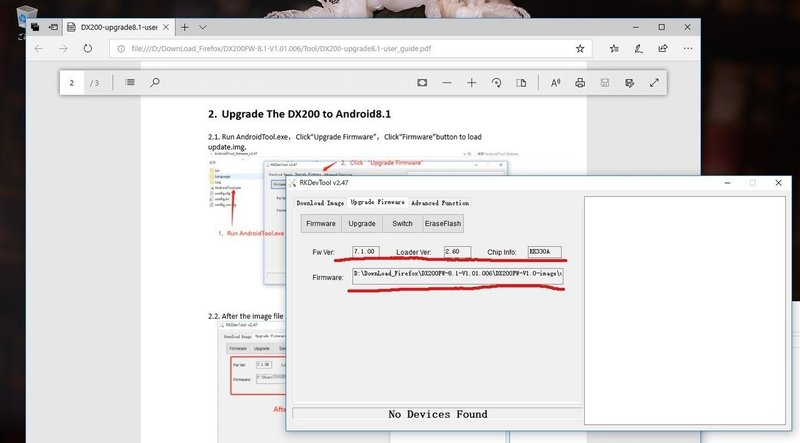Click the white log panel in RKDevTool
Screen dimensions: 800x443
tap(685, 310)
